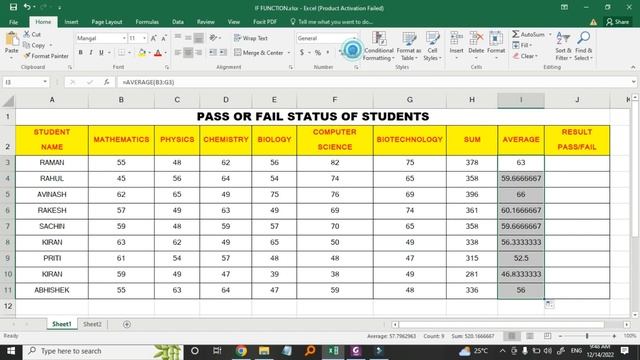The width and height of the screenshot is (640, 360).
Task: Click the Paste clipboard icon
Action: tap(11, 39)
